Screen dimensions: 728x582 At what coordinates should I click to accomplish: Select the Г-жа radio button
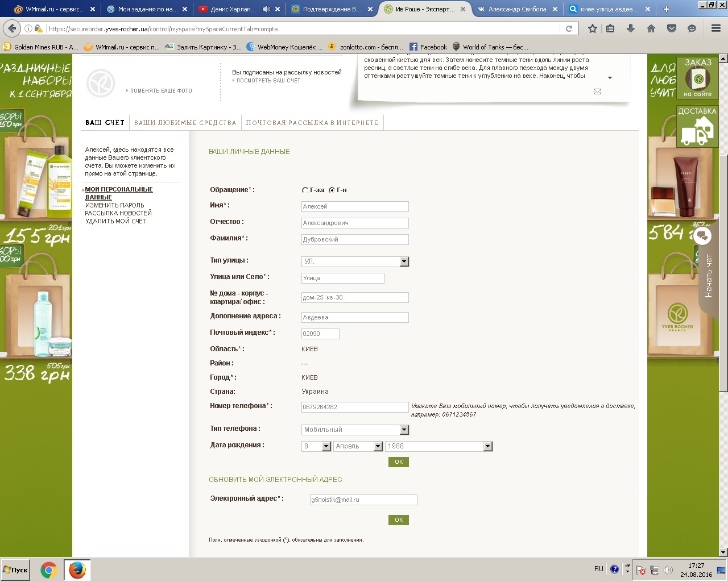305,190
